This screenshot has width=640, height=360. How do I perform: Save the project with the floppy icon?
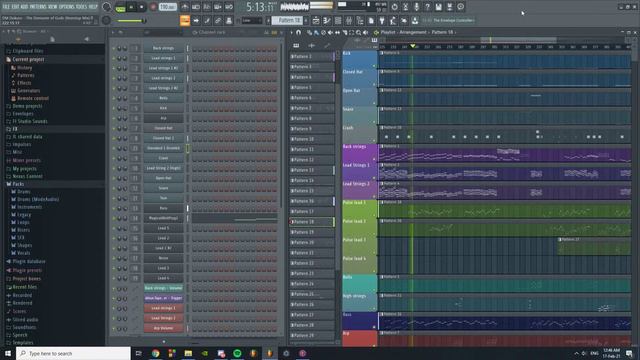click(438, 7)
